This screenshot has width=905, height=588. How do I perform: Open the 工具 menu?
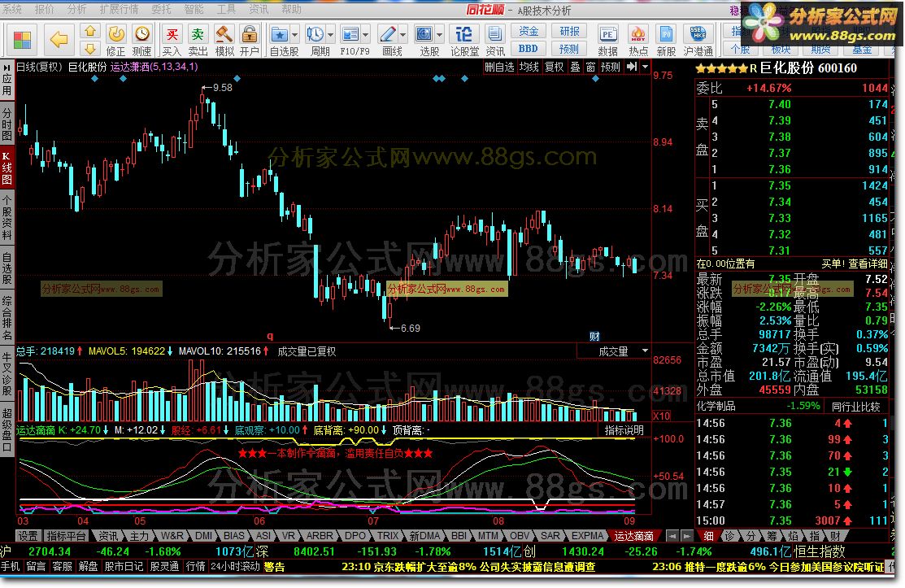point(226,9)
